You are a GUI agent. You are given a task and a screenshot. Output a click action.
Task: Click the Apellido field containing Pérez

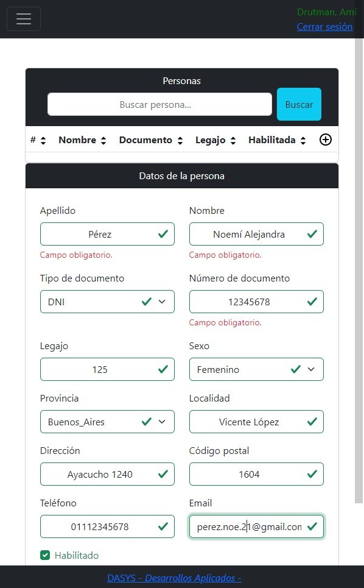(107, 234)
